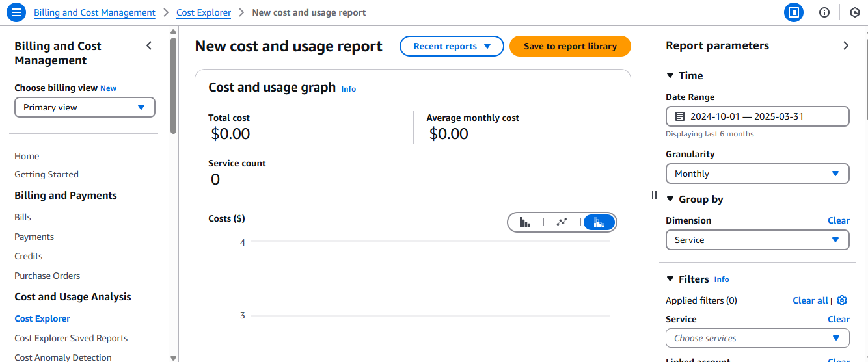868x362 pixels.
Task: Open the info circle icon in header
Action: click(824, 12)
